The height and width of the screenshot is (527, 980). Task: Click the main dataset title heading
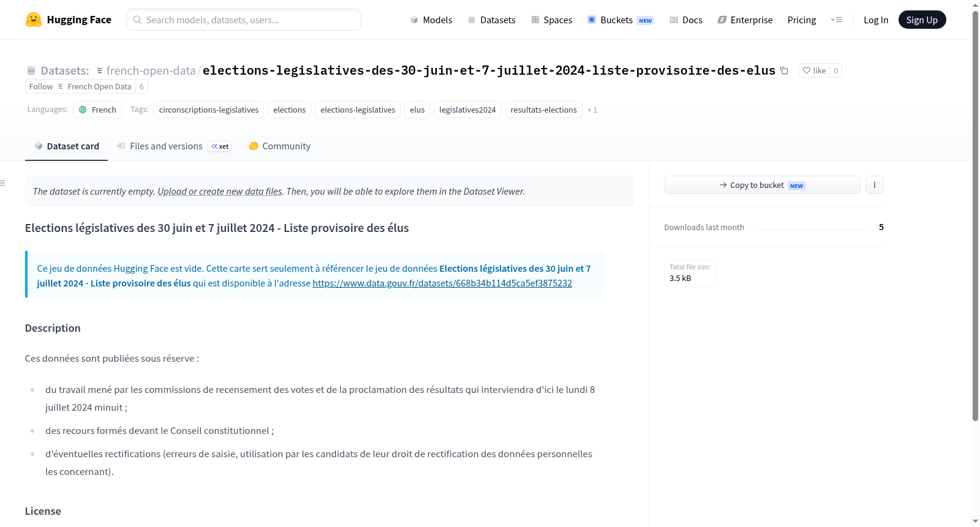click(x=217, y=228)
